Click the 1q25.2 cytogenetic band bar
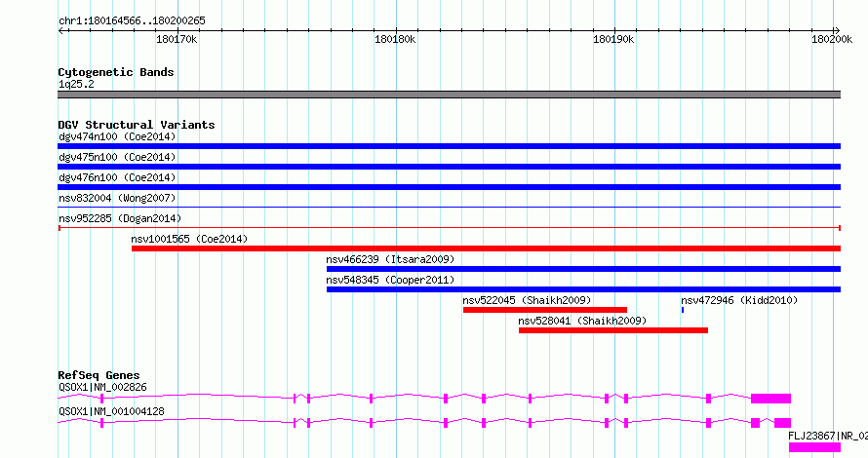868x458 pixels. (449, 95)
